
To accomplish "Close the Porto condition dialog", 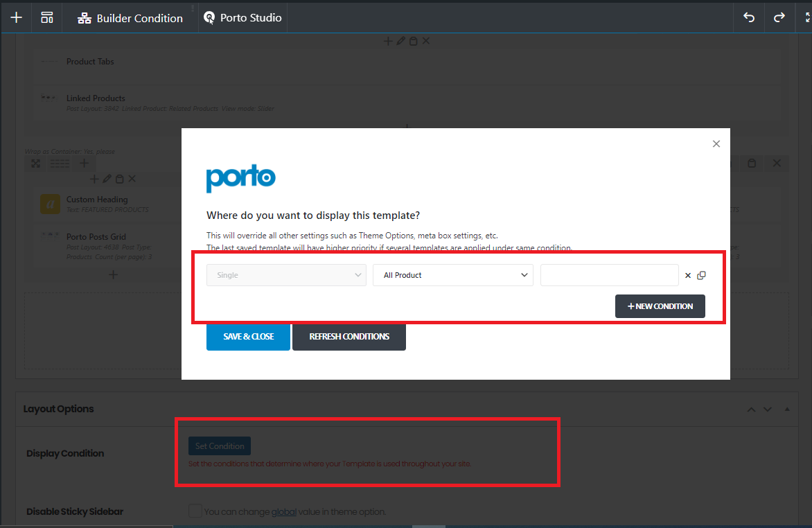I will [x=716, y=143].
